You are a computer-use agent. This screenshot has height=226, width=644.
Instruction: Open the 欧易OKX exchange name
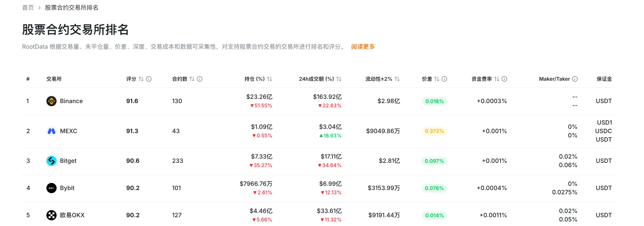click(x=72, y=215)
